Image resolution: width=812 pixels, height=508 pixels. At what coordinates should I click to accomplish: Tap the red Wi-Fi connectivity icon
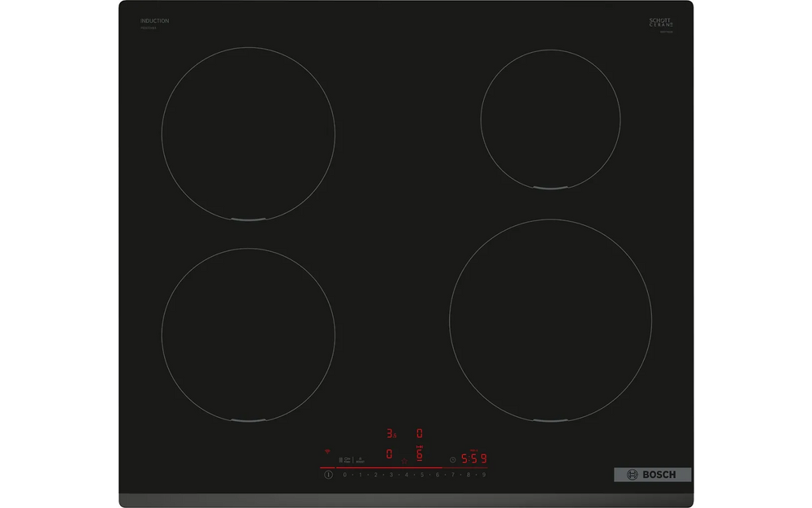click(x=328, y=450)
